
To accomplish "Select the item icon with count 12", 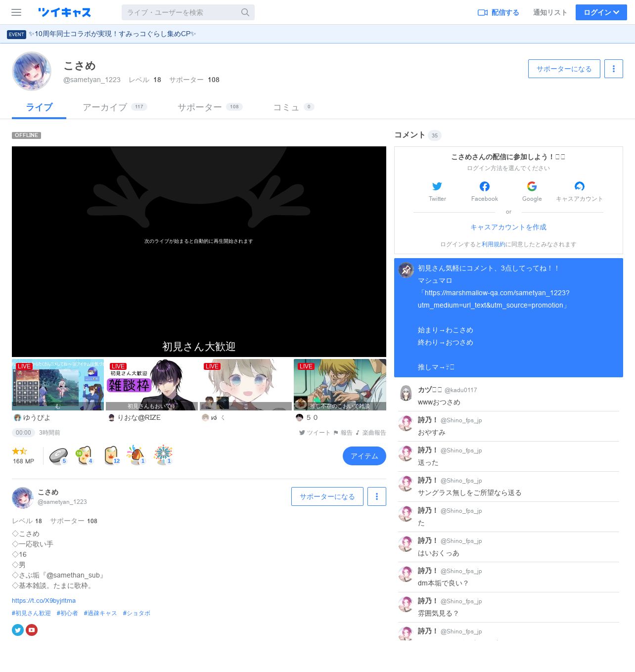I will click(x=112, y=455).
